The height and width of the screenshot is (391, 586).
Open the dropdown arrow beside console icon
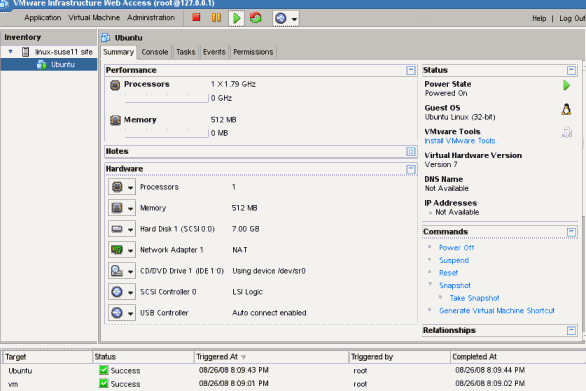coord(294,19)
